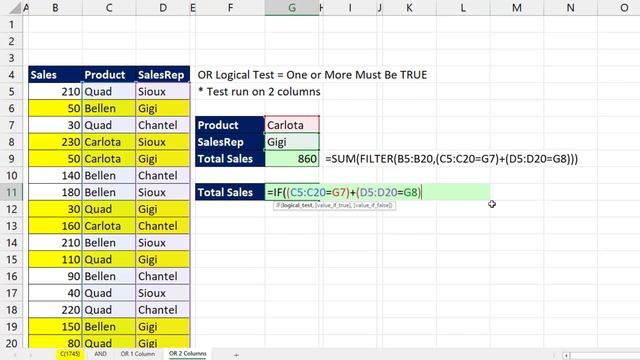Click the Total Sales label in F11
Viewport: 640px width, 360px height.
[230, 192]
